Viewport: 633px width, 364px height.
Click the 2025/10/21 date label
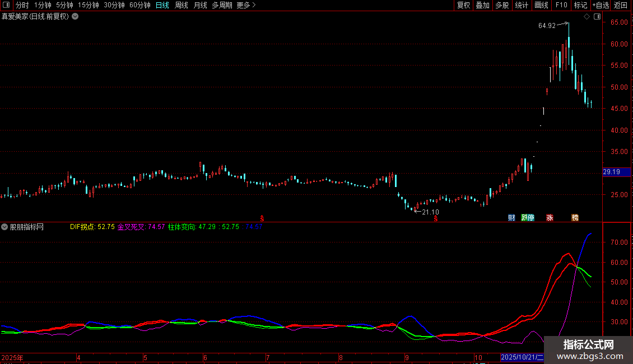(522, 357)
